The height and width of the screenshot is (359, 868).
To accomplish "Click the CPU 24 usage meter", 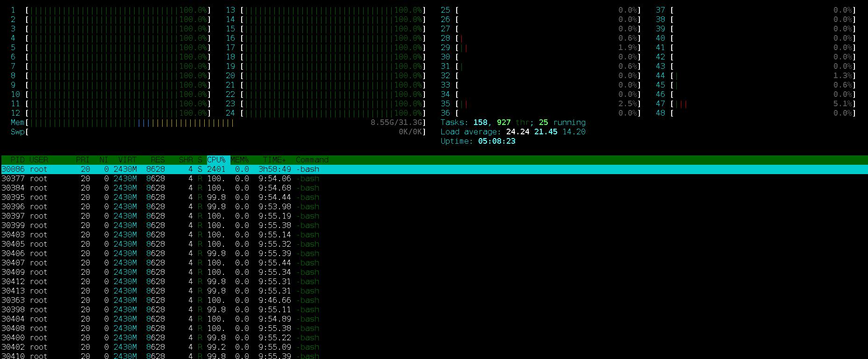I will point(326,113).
